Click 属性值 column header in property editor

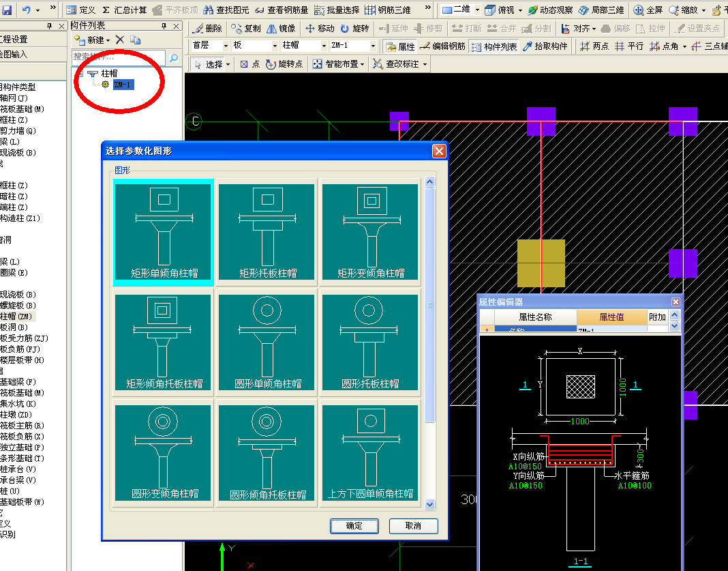click(611, 317)
